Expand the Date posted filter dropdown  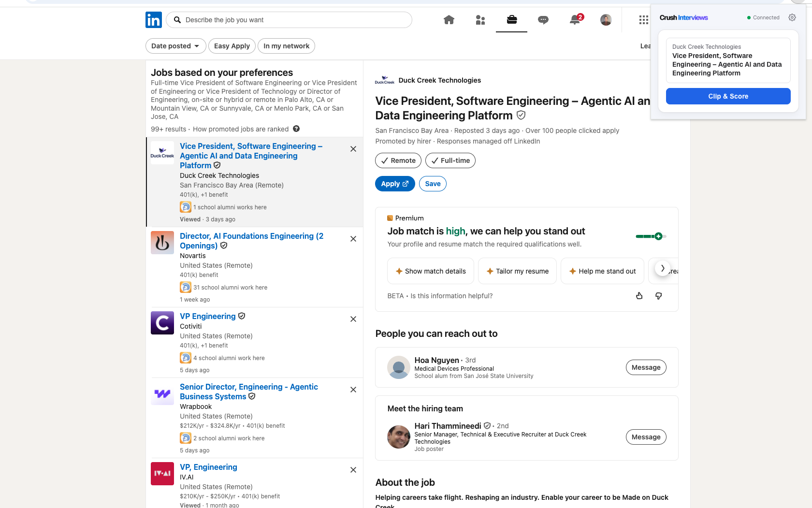tap(176, 46)
